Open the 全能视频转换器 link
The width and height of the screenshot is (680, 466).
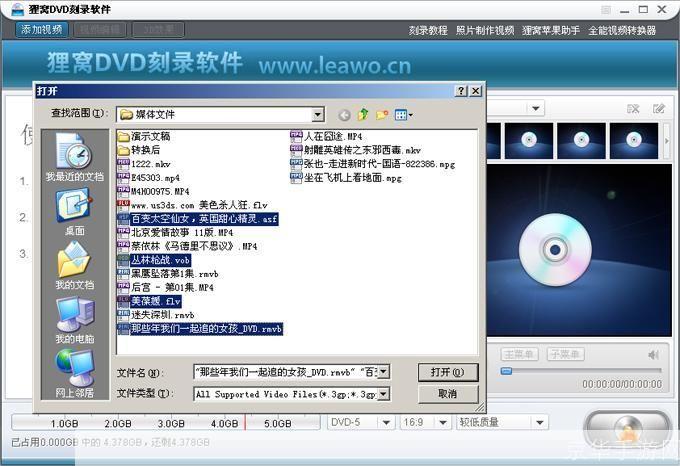point(622,30)
